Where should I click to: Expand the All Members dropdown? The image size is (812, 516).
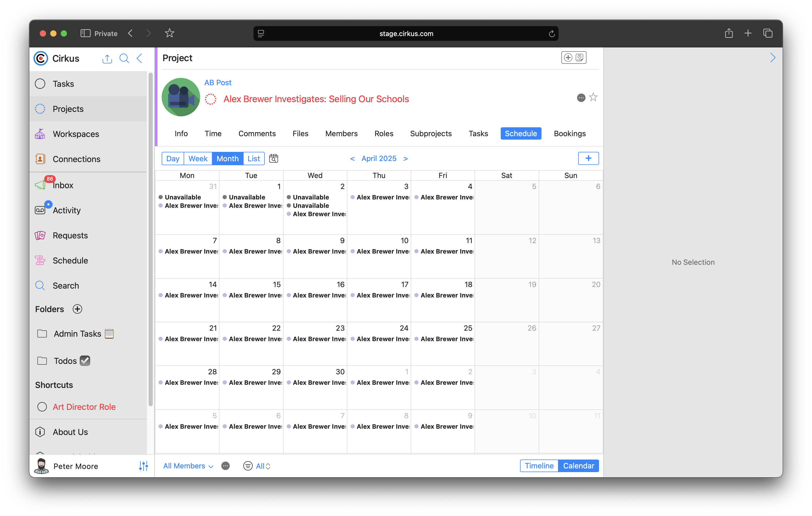188,466
